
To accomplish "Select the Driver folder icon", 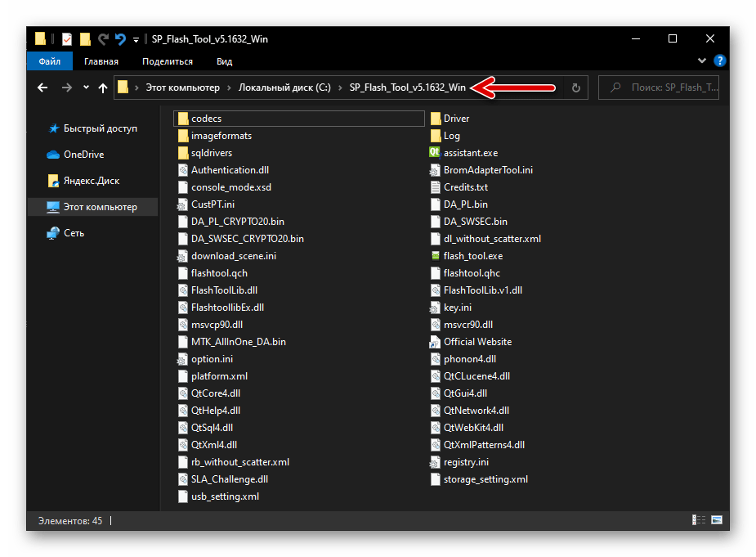I will pos(436,119).
